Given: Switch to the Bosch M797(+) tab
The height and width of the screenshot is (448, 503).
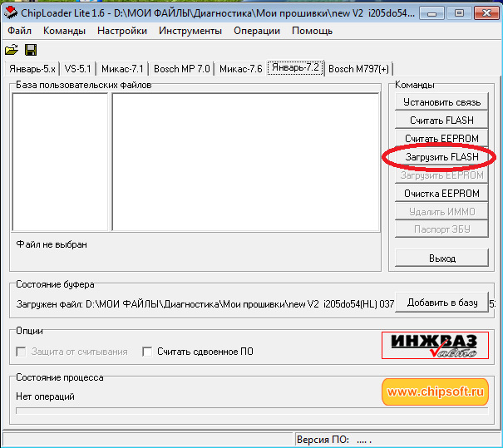Looking at the screenshot, I should pos(358,69).
